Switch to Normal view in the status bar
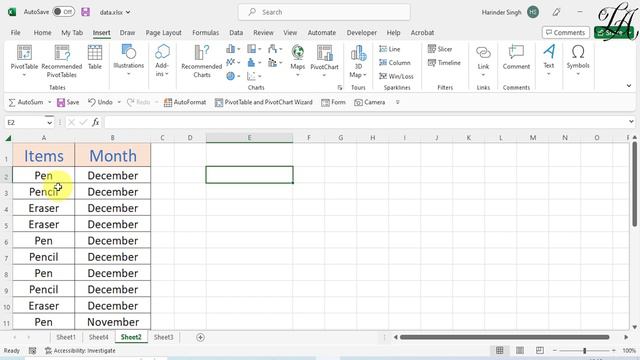The image size is (640, 360). [x=500, y=350]
